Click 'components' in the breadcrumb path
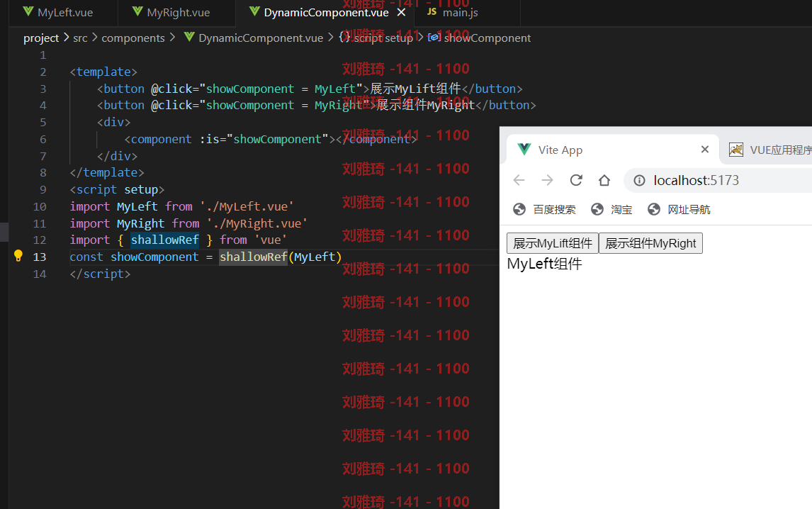Screen dimensions: 812x509 pyautogui.click(x=133, y=38)
